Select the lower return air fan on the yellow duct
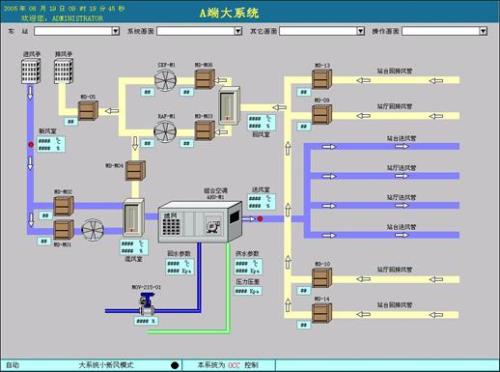Image resolution: width=500 pixels, height=372 pixels. (165, 131)
